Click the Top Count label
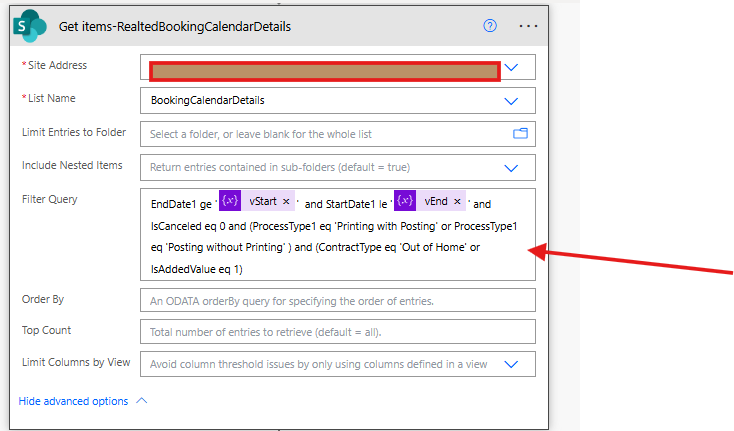 (x=46, y=330)
